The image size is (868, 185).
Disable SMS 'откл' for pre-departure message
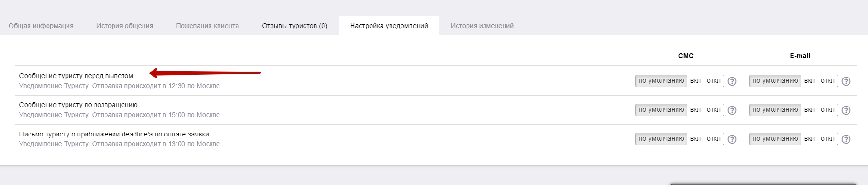[x=714, y=81]
